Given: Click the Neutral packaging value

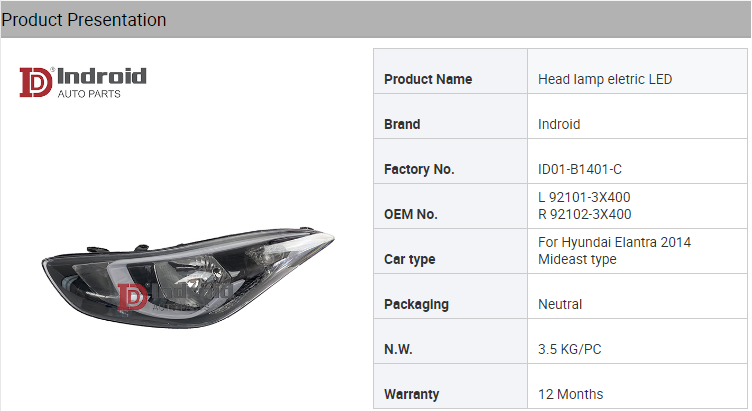Looking at the screenshot, I should click(560, 304).
